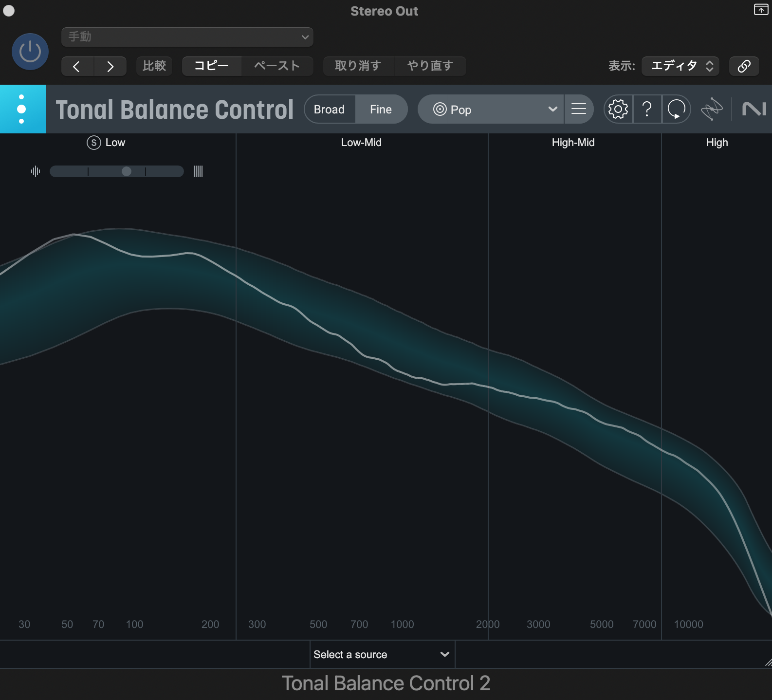Viewport: 772px width, 700px height.
Task: Toggle the plugin power bypass button
Action: [x=30, y=52]
